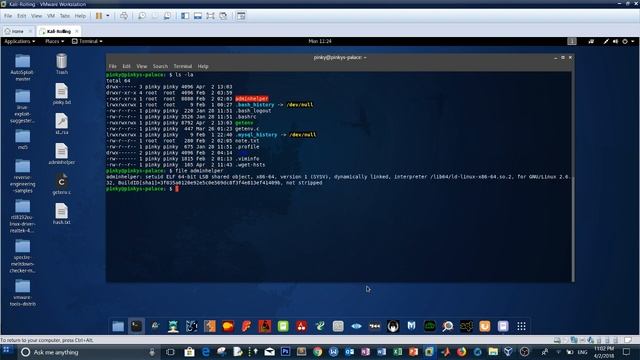Open the workspace indicator in Kali top bar
The height and width of the screenshot is (360, 640).
coord(572,41)
